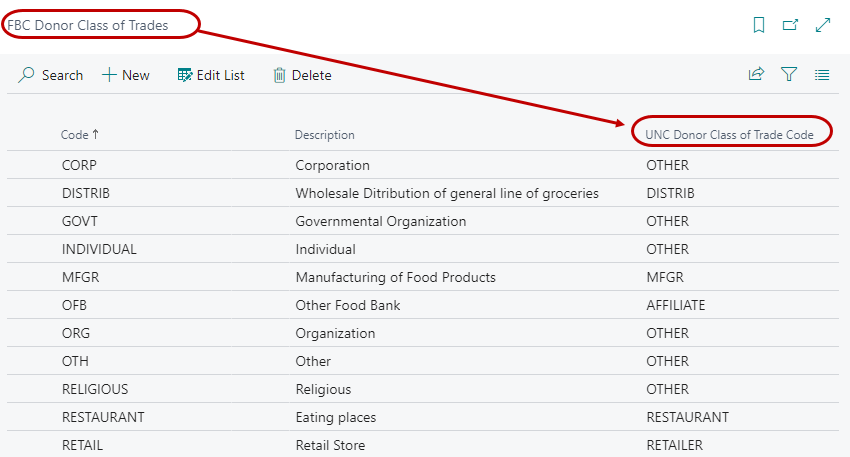Select the RESTAURANT code row

[103, 417]
